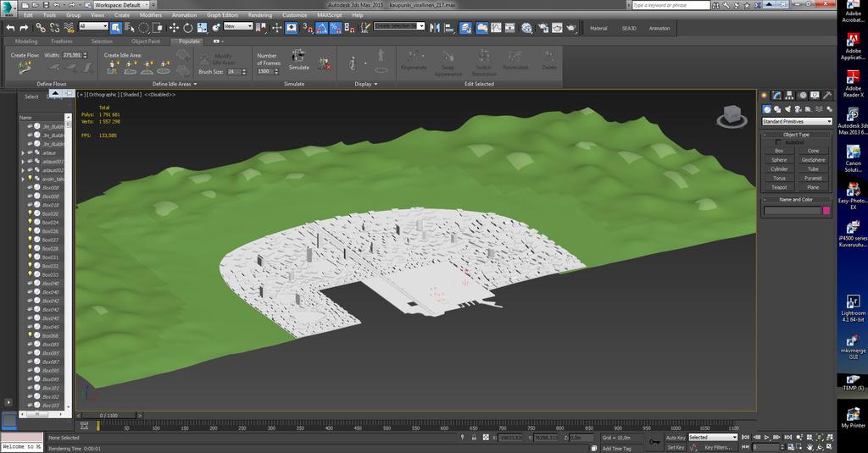Open the selection filter All dropdown
Viewport: 868px width, 453px height.
(93, 26)
